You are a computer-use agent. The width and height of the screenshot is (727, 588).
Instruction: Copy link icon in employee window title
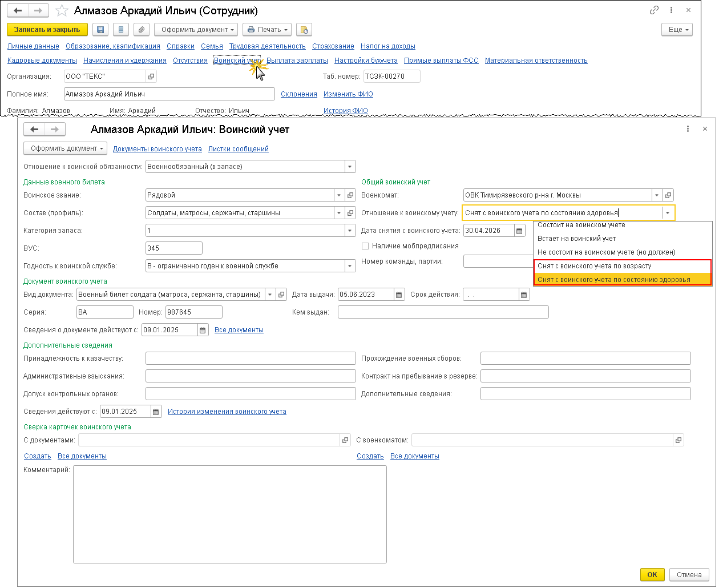click(654, 10)
